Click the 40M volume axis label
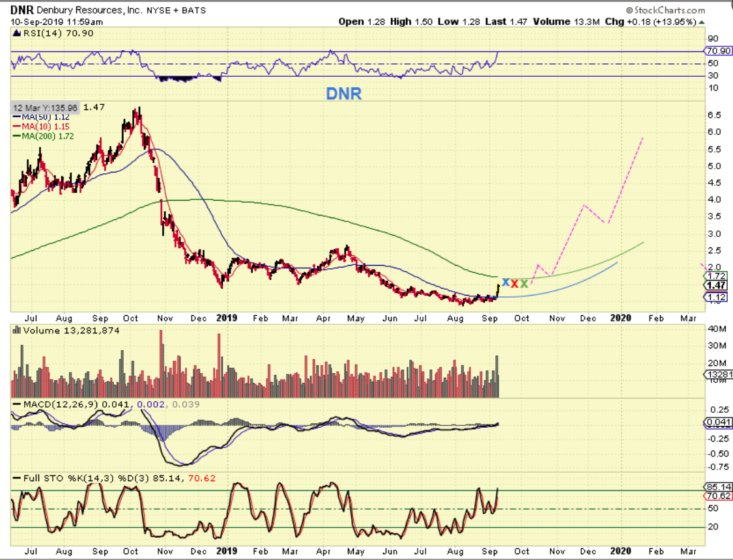The height and width of the screenshot is (560, 733). [x=717, y=329]
